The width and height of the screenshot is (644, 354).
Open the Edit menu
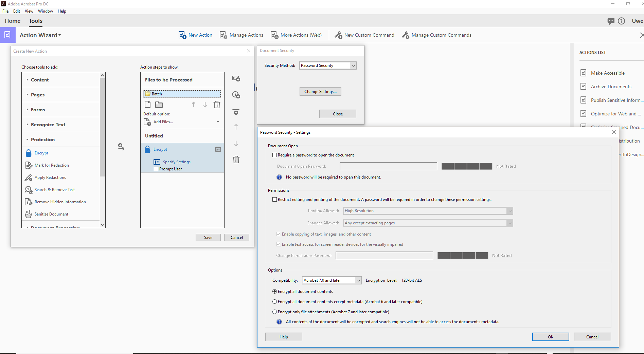point(17,11)
